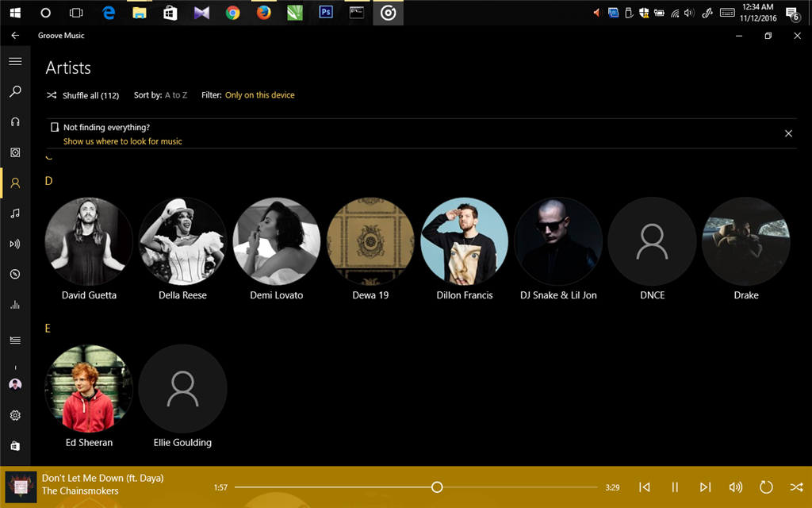The height and width of the screenshot is (508, 812).
Task: Open DJ Snake & Lil Jon artist photo
Action: pyautogui.click(x=558, y=241)
